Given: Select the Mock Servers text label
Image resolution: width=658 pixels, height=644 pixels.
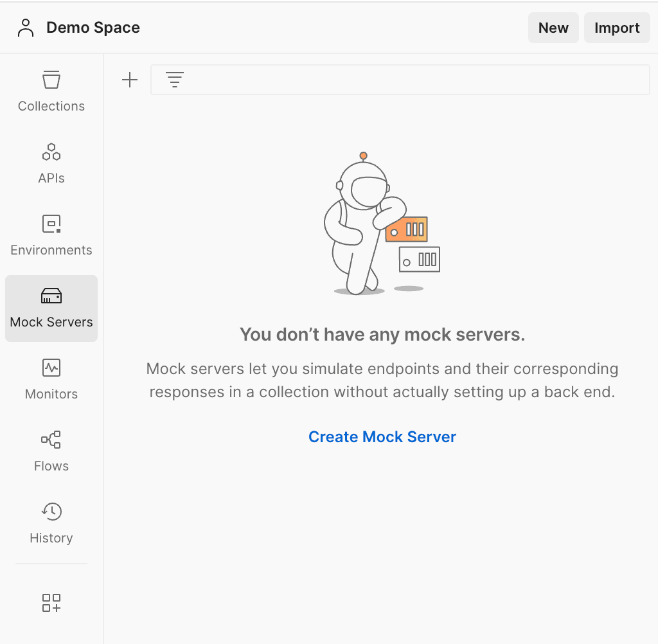Looking at the screenshot, I should point(51,323).
